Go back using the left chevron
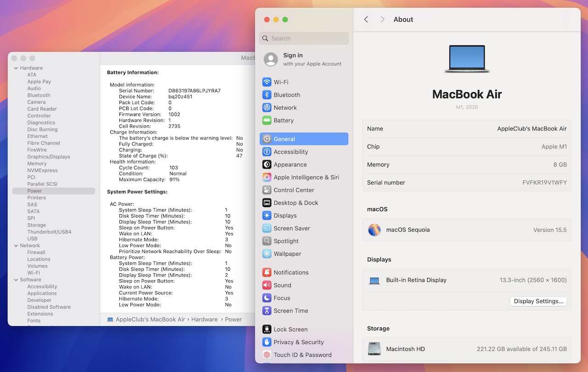Image resolution: width=588 pixels, height=372 pixels. tap(366, 19)
